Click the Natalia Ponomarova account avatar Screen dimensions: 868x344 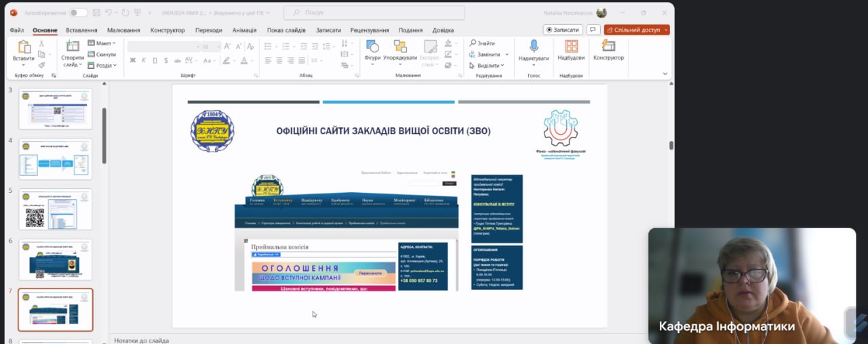(601, 13)
